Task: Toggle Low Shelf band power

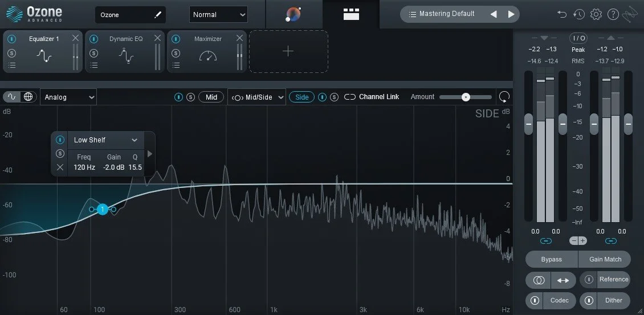Action: (60, 140)
